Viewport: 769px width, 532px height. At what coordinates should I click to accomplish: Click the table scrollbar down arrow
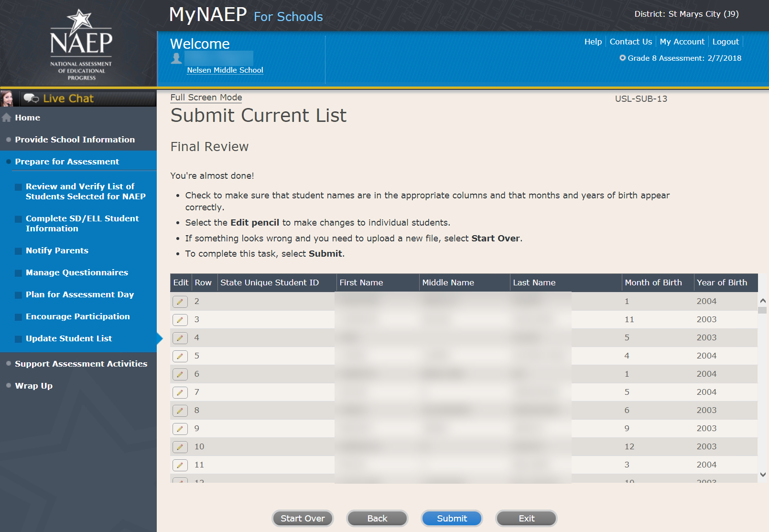(763, 475)
